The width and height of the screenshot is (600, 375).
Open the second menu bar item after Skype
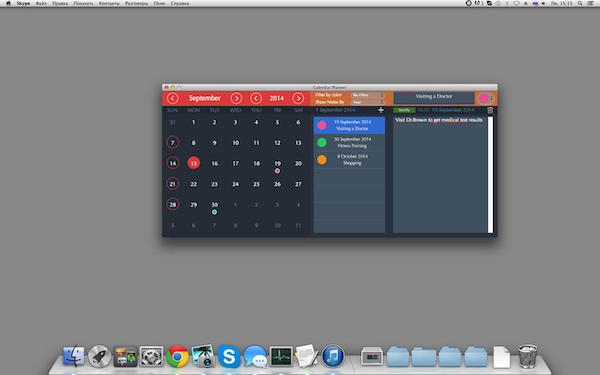(x=60, y=3)
